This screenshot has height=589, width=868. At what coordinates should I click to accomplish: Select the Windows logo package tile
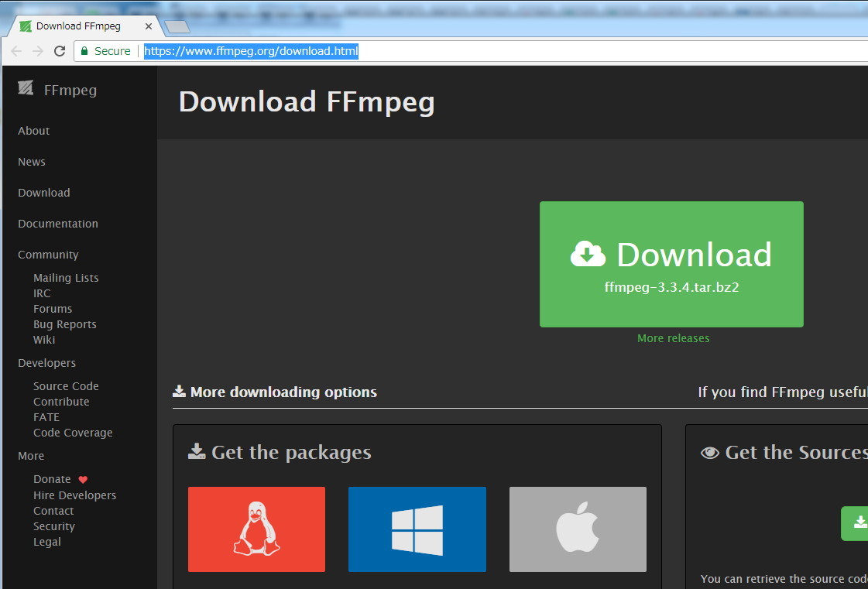pos(417,529)
